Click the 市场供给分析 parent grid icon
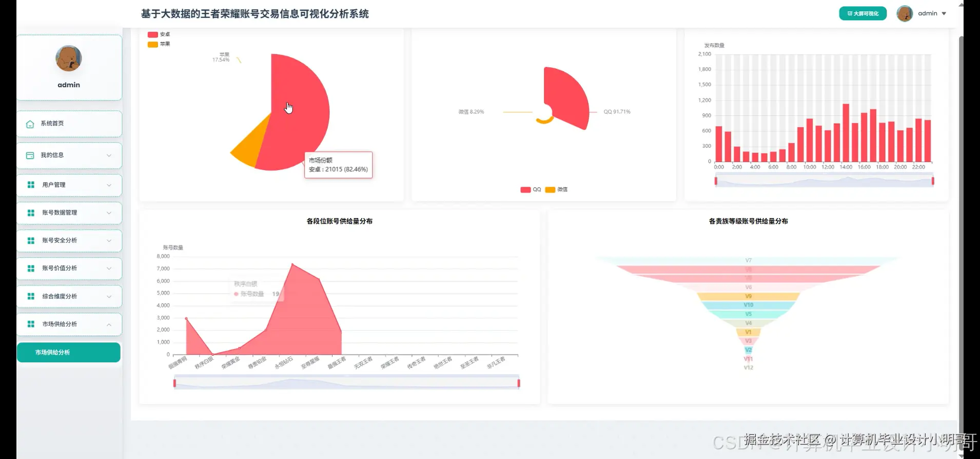 click(31, 324)
